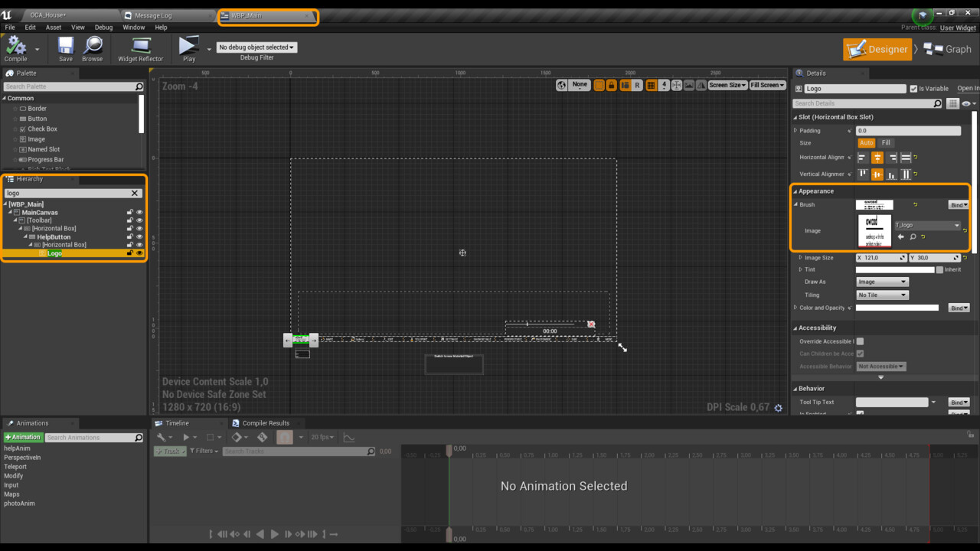Open the Debug menu
Image resolution: width=980 pixels, height=551 pixels.
point(103,28)
